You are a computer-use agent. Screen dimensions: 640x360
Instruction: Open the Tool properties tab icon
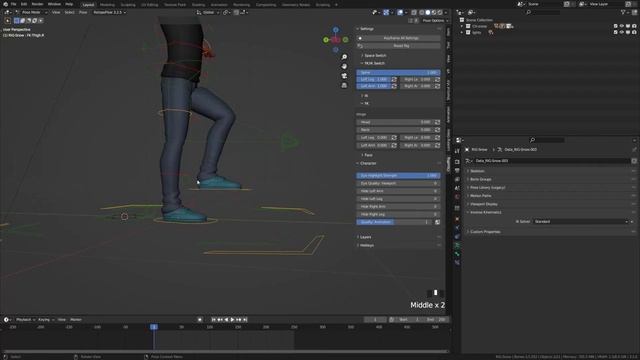[457, 151]
